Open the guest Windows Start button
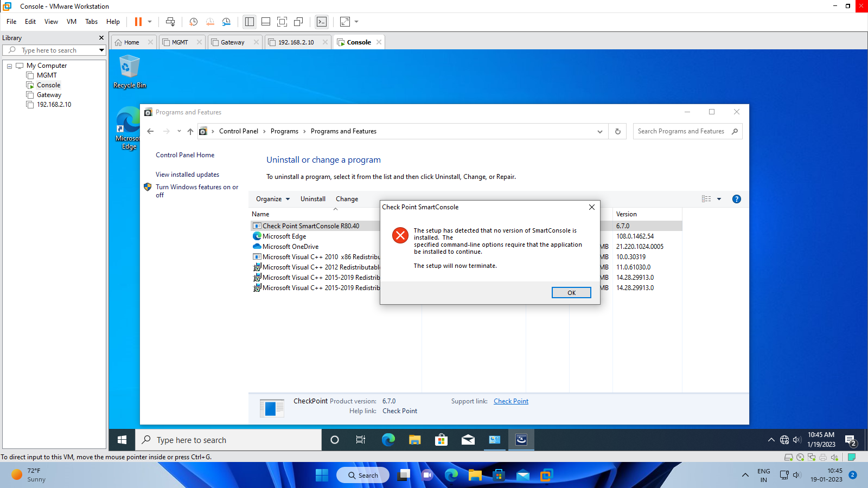868x488 pixels. [122, 440]
